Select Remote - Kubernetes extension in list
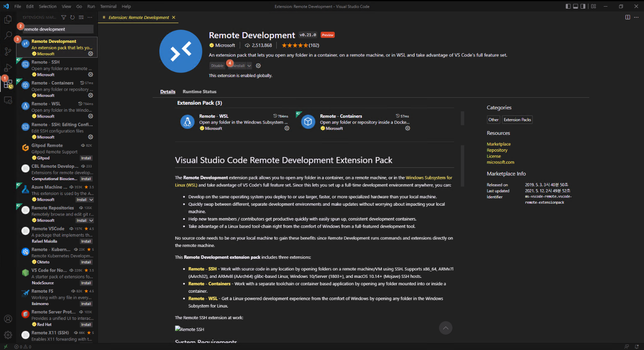Screen dimensions: 644x350 pyautogui.click(x=57, y=256)
